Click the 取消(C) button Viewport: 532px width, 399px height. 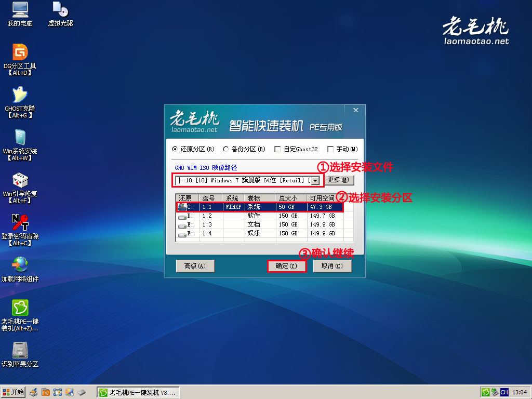pos(332,266)
